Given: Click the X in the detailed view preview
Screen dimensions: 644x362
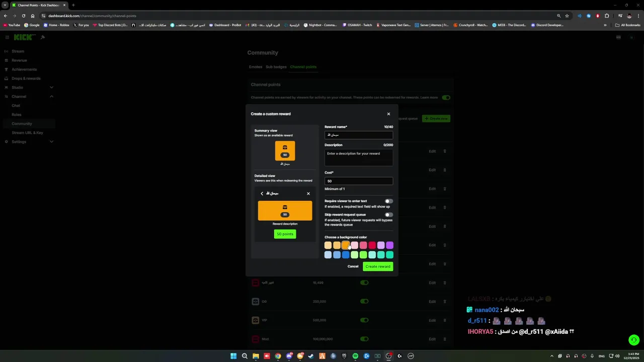Looking at the screenshot, I should tap(308, 194).
